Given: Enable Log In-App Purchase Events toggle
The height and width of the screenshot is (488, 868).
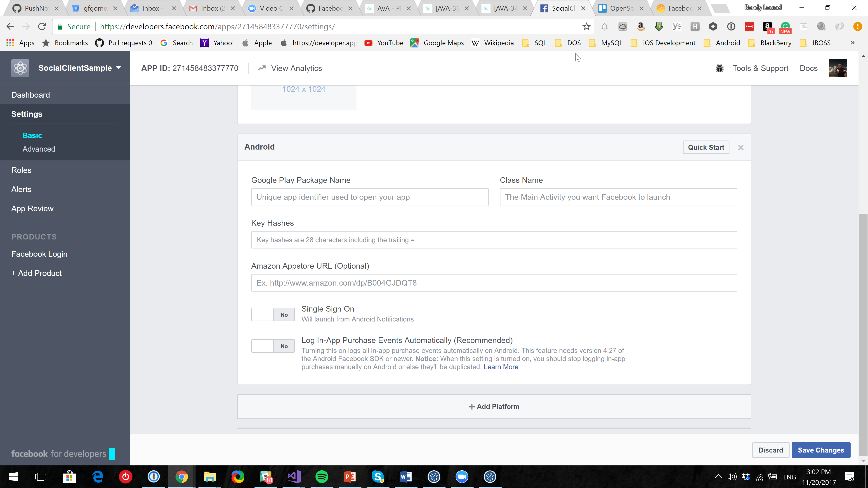Looking at the screenshot, I should [x=273, y=346].
